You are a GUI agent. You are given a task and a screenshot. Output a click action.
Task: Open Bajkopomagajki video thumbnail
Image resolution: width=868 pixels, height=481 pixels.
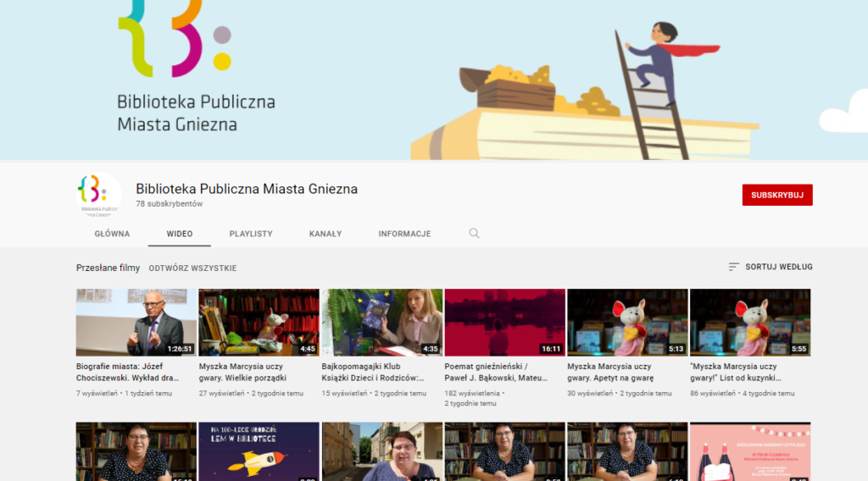click(x=382, y=323)
